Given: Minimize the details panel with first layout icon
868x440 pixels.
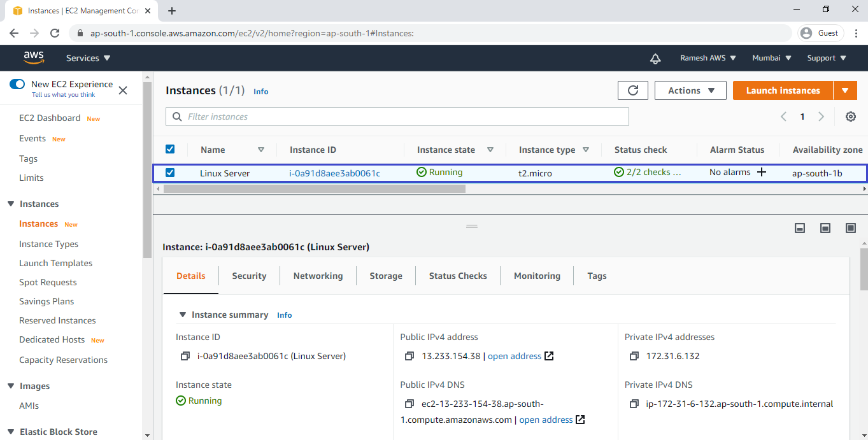Looking at the screenshot, I should pos(800,228).
